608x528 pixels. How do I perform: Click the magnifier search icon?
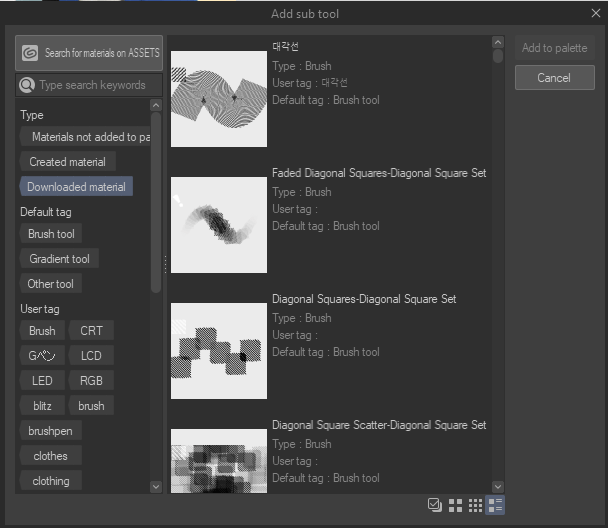[27, 85]
